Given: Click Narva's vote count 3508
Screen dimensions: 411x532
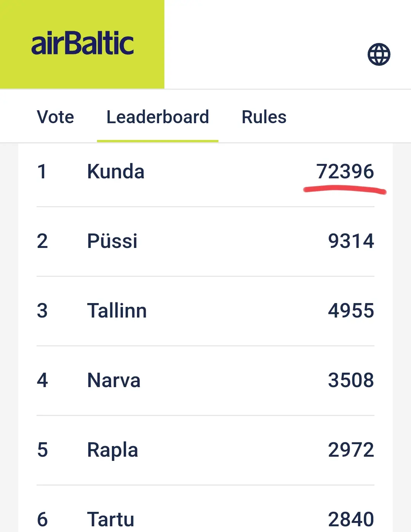Looking at the screenshot, I should 351,380.
